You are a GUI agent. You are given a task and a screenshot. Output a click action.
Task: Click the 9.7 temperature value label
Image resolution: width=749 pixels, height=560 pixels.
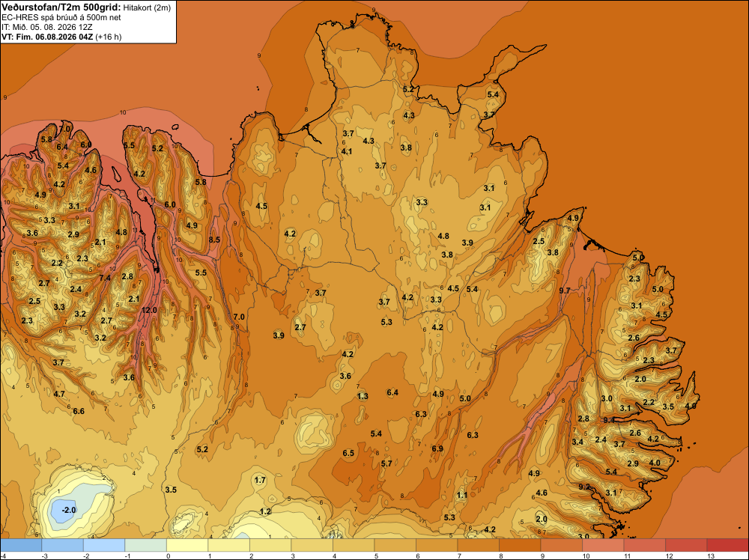pyautogui.click(x=565, y=290)
